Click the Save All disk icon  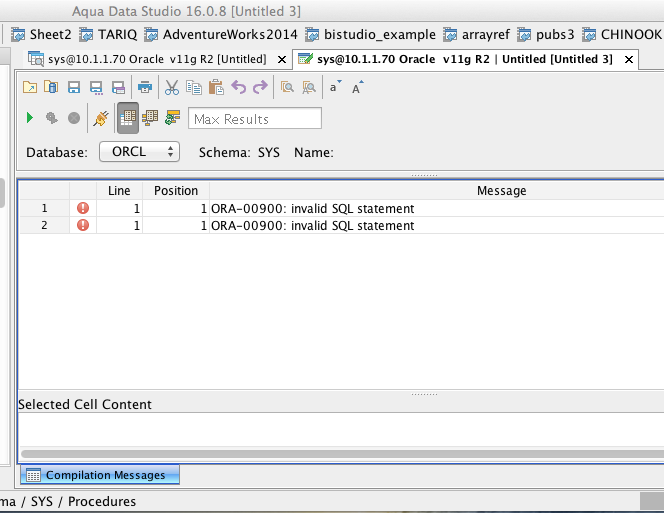(118, 88)
